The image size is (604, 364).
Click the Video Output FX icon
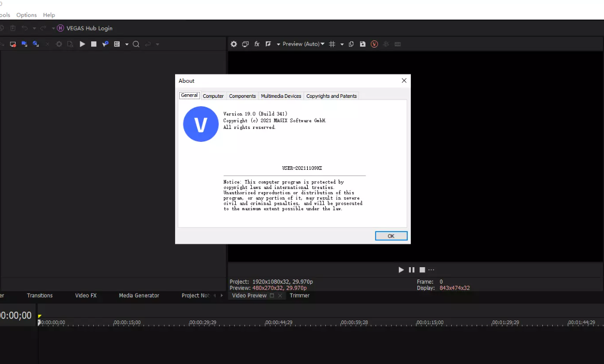pyautogui.click(x=257, y=44)
